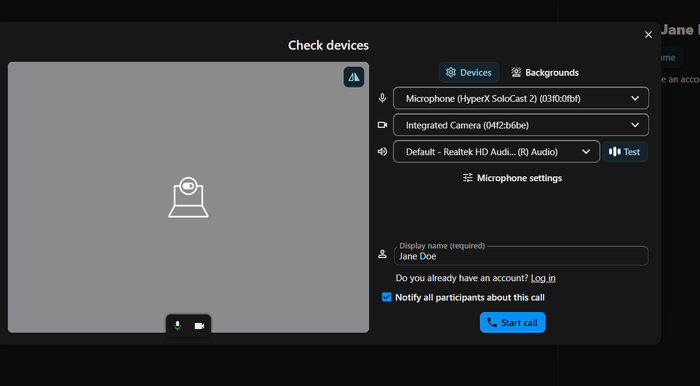Switch to the Devices tab

(x=469, y=72)
